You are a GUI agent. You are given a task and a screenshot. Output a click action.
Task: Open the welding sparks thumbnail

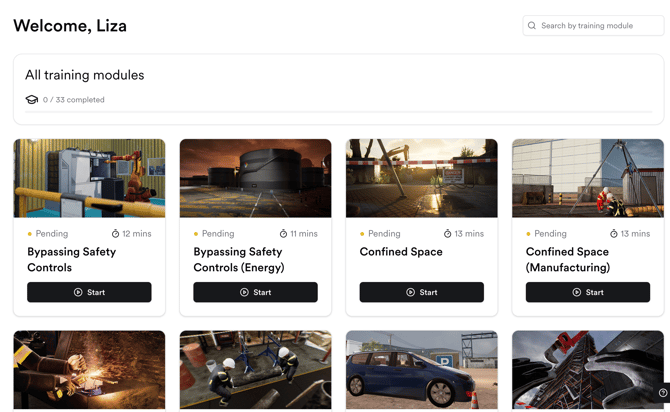89,370
